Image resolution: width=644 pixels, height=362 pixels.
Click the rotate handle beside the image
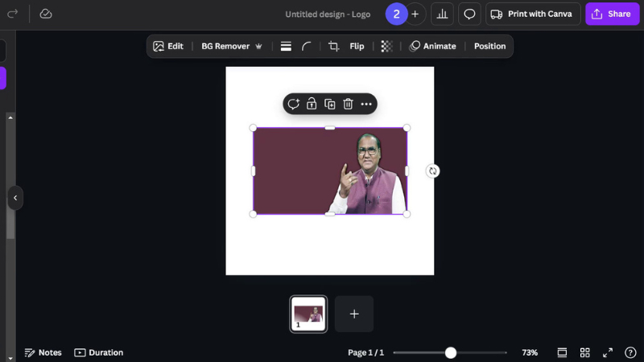click(432, 171)
